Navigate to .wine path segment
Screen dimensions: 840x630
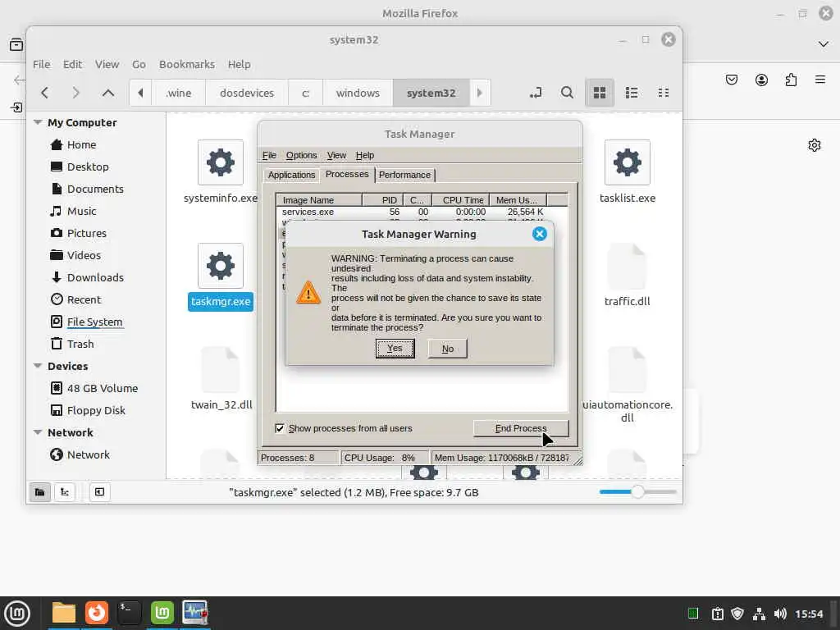178,93
